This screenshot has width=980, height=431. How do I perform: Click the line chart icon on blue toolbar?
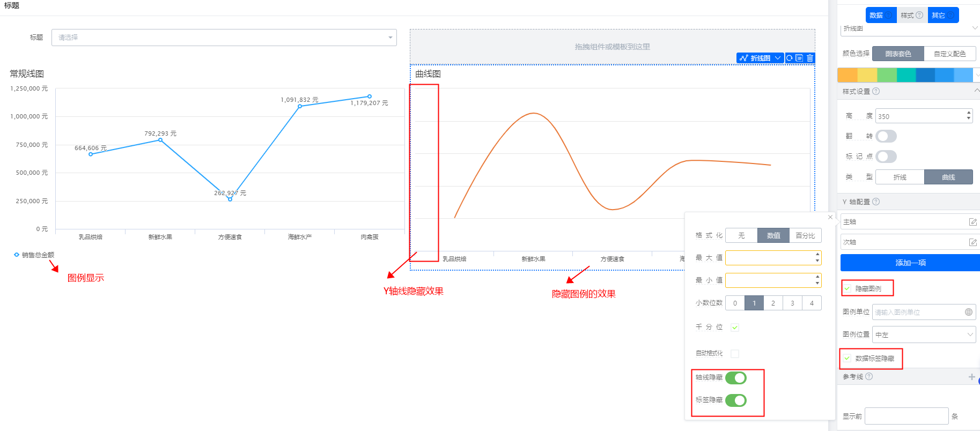pyautogui.click(x=743, y=58)
